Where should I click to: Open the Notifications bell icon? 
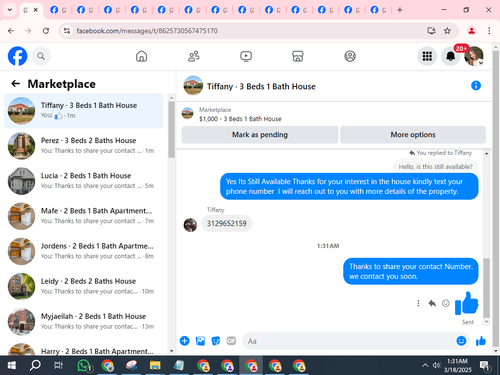coord(451,56)
